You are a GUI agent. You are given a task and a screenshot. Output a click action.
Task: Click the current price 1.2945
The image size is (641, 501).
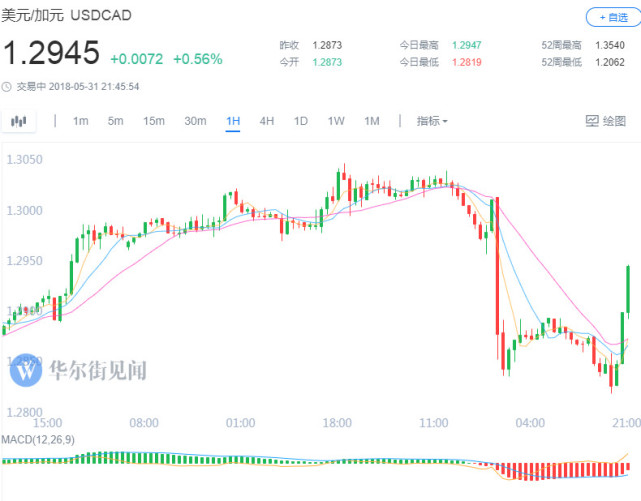pos(51,53)
